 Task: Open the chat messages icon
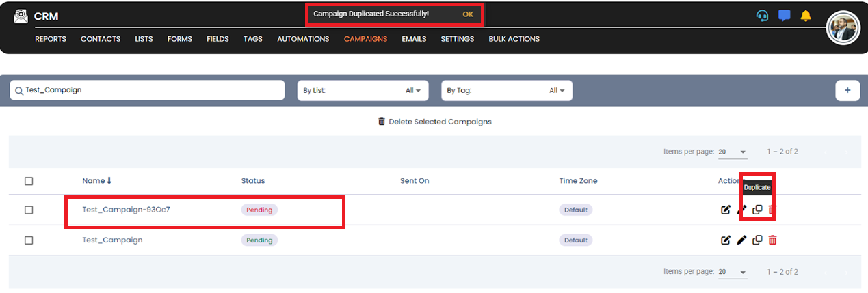[x=784, y=16]
